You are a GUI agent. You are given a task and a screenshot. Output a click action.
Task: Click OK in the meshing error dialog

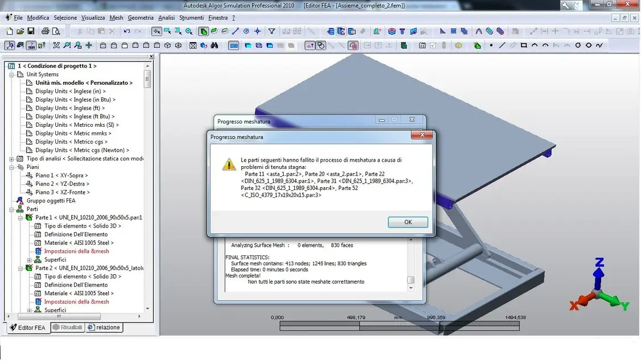click(408, 222)
